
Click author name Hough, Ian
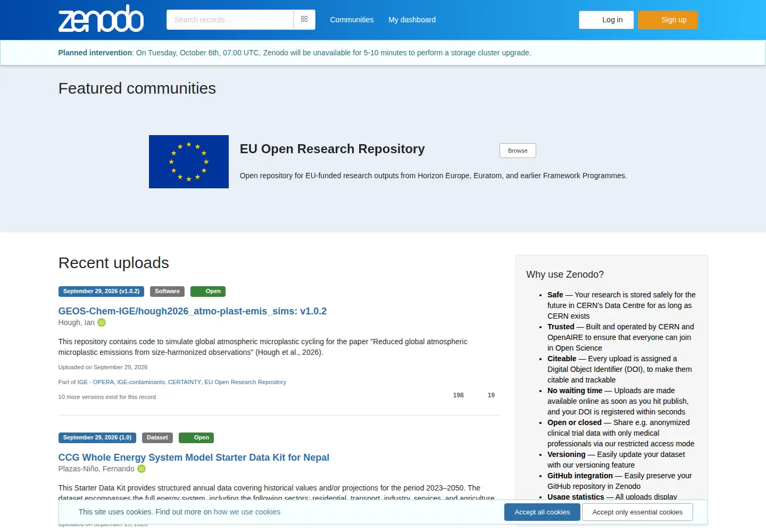[77, 322]
